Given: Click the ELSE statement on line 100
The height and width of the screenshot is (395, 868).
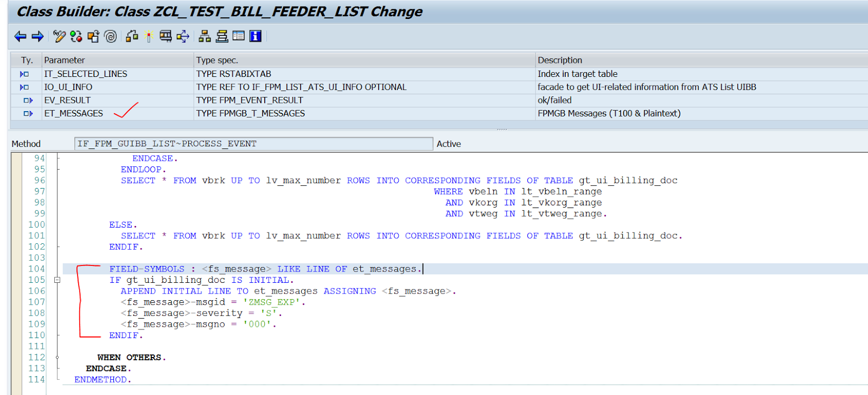Looking at the screenshot, I should [x=123, y=225].
